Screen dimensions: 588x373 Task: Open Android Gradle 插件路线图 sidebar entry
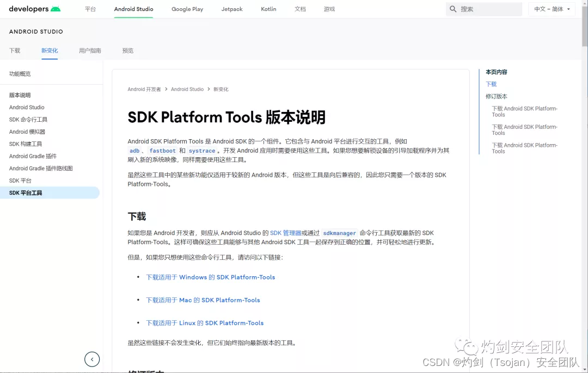tap(41, 169)
